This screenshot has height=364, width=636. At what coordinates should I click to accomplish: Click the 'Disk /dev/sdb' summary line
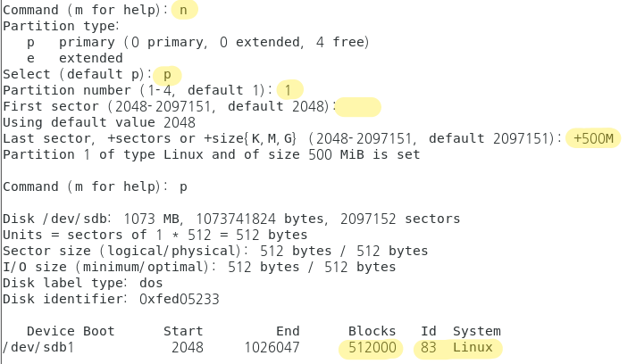click(231, 219)
